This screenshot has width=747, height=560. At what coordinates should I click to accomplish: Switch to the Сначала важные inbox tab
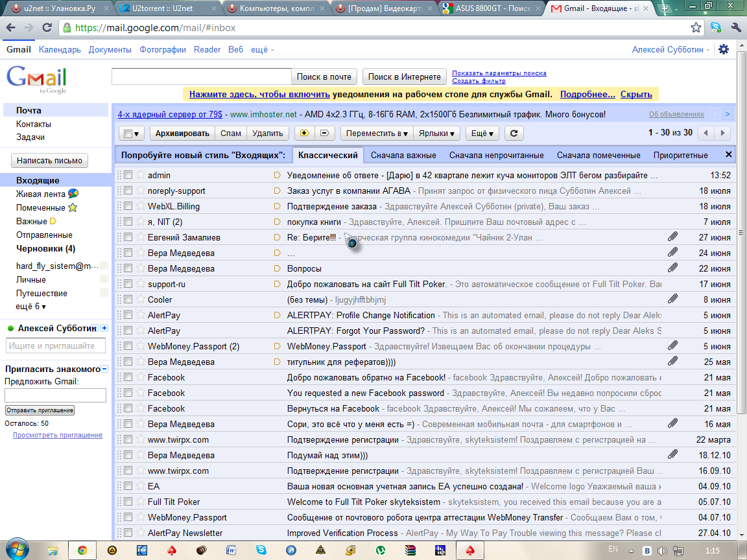tap(403, 155)
